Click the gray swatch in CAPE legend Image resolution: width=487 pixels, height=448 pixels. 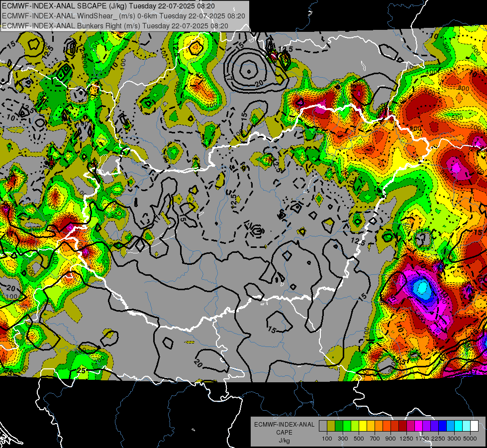(x=323, y=426)
